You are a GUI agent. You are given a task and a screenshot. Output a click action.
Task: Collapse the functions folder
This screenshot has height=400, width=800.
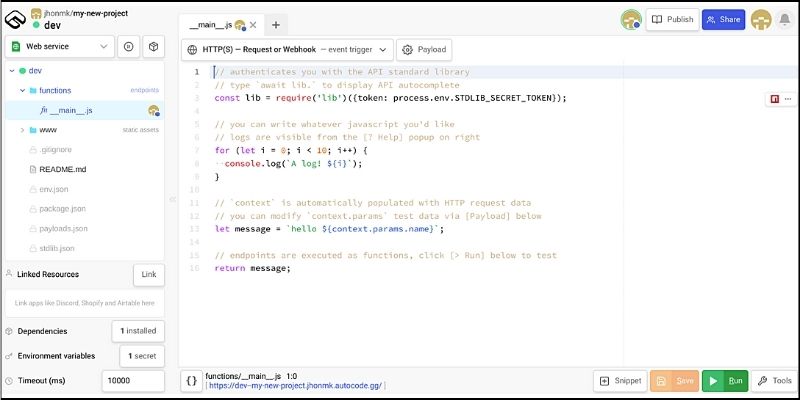click(x=22, y=90)
